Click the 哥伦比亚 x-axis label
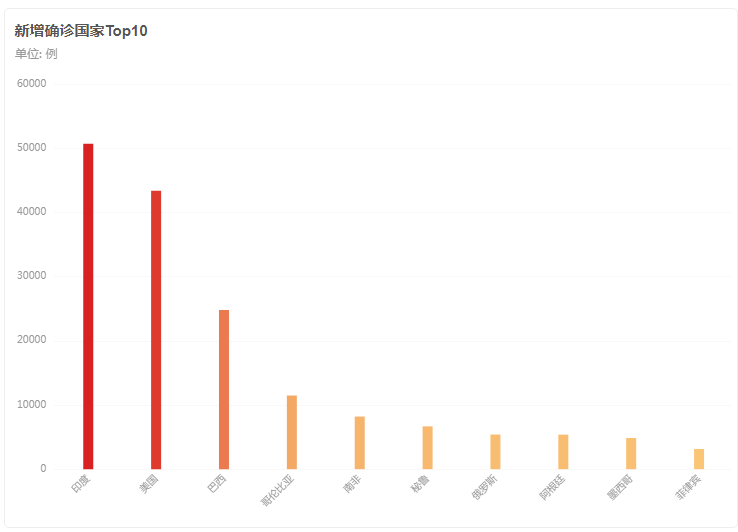Screen dimensions: 738x532 (x=278, y=492)
